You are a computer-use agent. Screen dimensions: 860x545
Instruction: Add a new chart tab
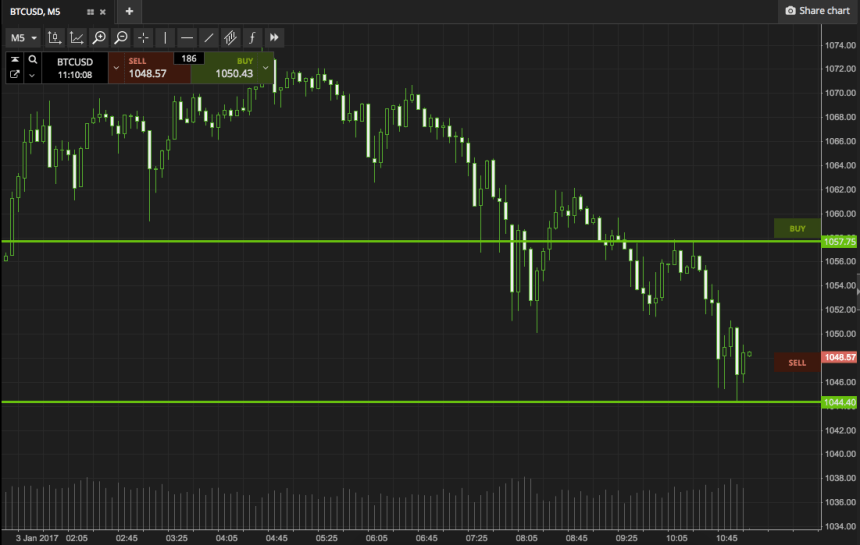[x=129, y=11]
